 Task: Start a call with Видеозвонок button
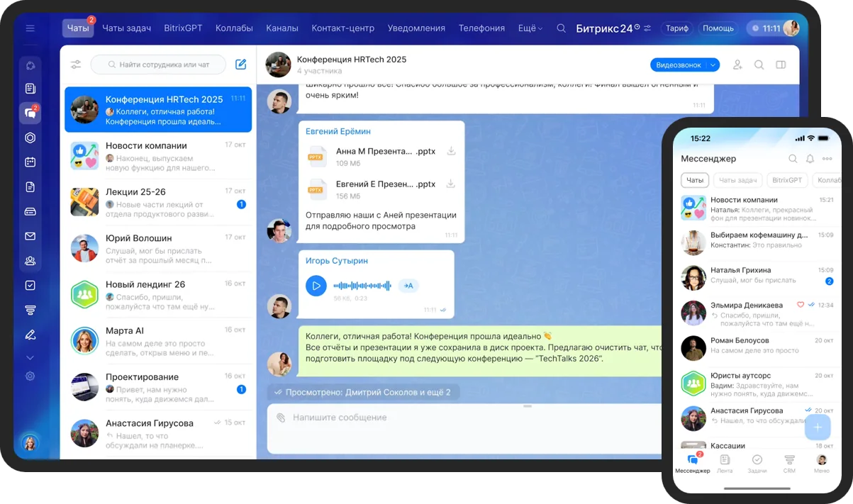click(x=679, y=65)
